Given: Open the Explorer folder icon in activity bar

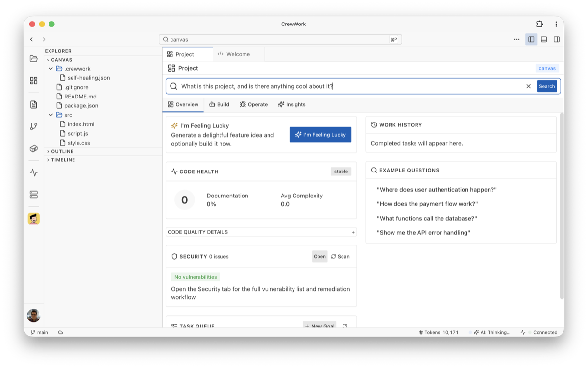Looking at the screenshot, I should (x=33, y=59).
